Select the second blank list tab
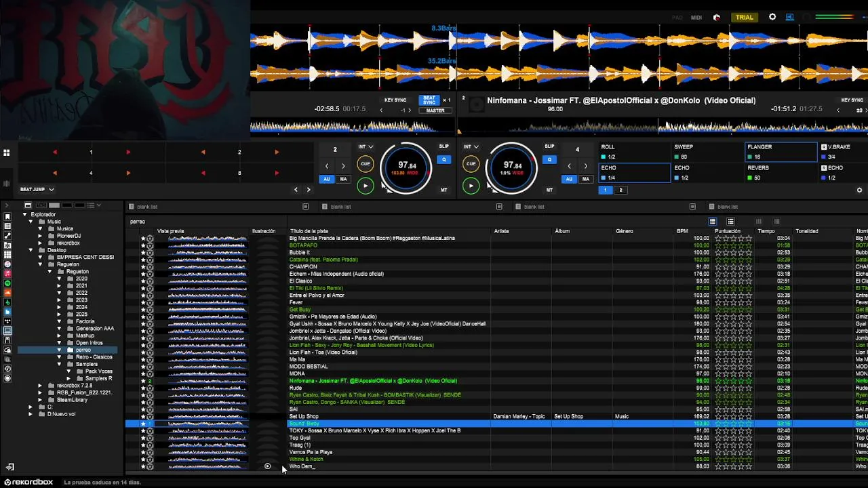This screenshot has width=868, height=488. (x=414, y=207)
